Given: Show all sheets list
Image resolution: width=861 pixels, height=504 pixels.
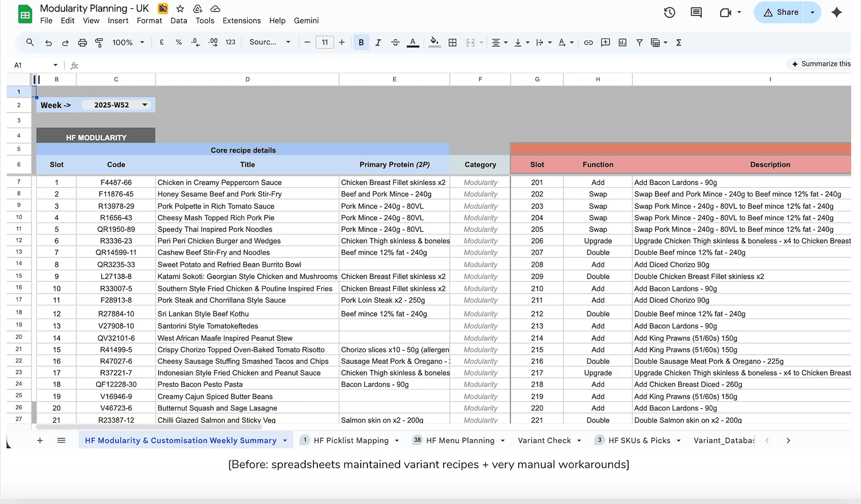Looking at the screenshot, I should click(62, 440).
